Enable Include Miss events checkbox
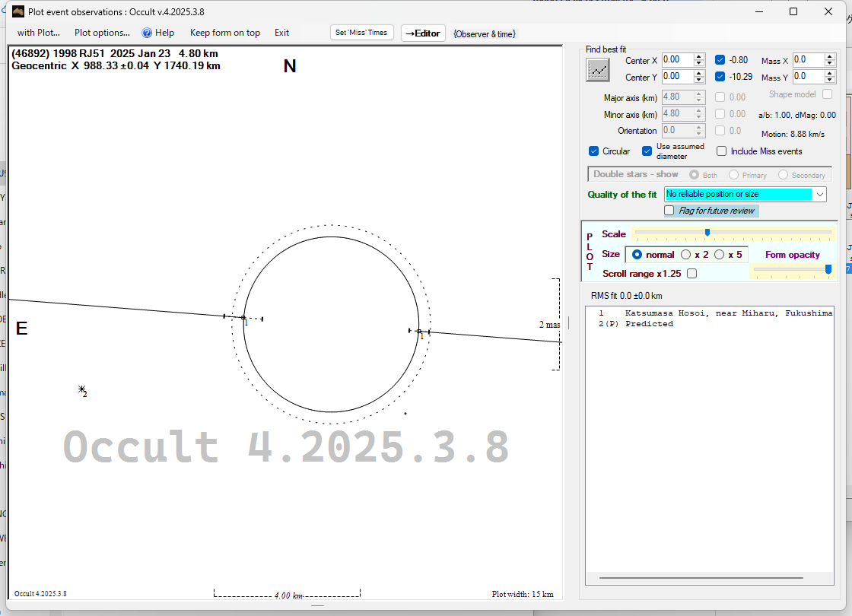The width and height of the screenshot is (852, 616). (722, 151)
